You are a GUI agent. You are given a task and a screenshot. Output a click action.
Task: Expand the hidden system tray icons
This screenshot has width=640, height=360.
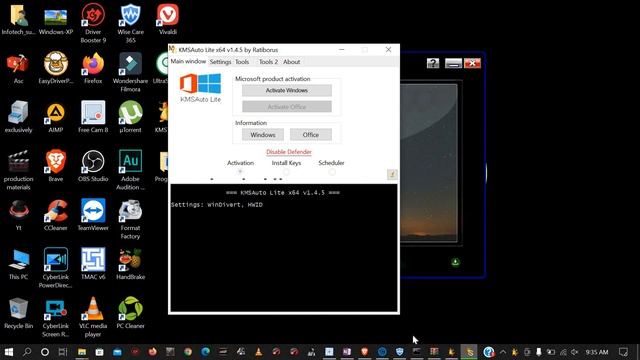[x=503, y=352]
